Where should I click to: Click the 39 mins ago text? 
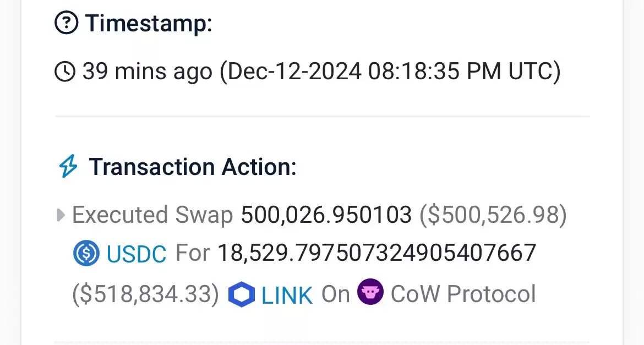pos(148,72)
